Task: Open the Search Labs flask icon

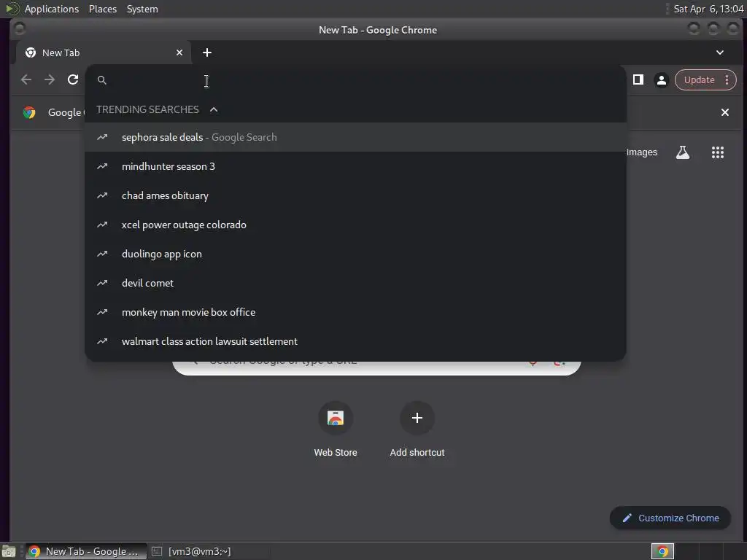Action: coord(682,152)
